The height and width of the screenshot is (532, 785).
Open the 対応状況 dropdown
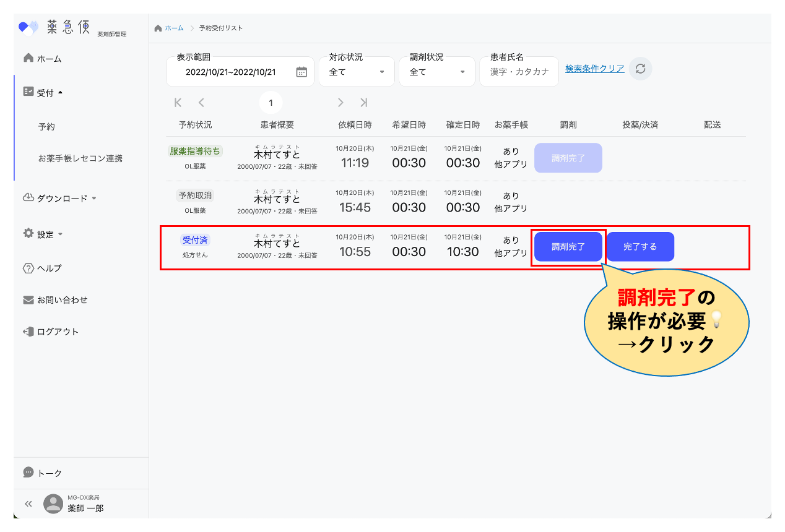tap(357, 72)
